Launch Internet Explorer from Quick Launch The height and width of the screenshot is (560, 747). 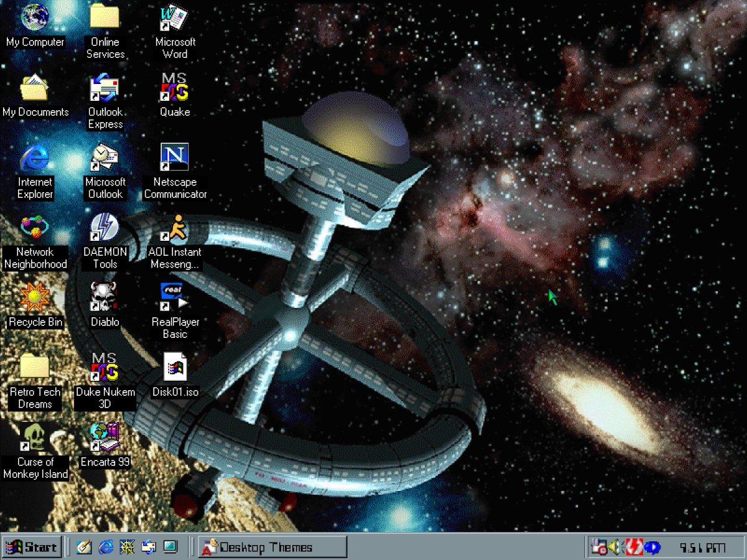106,547
